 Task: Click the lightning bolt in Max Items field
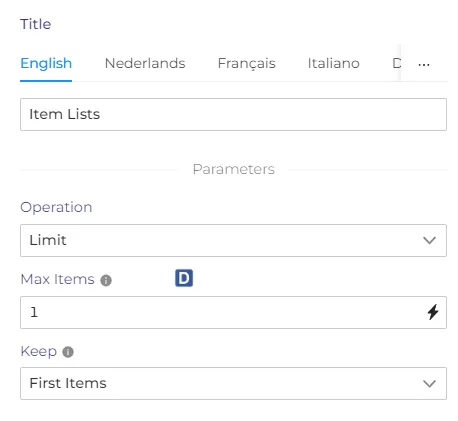433,312
